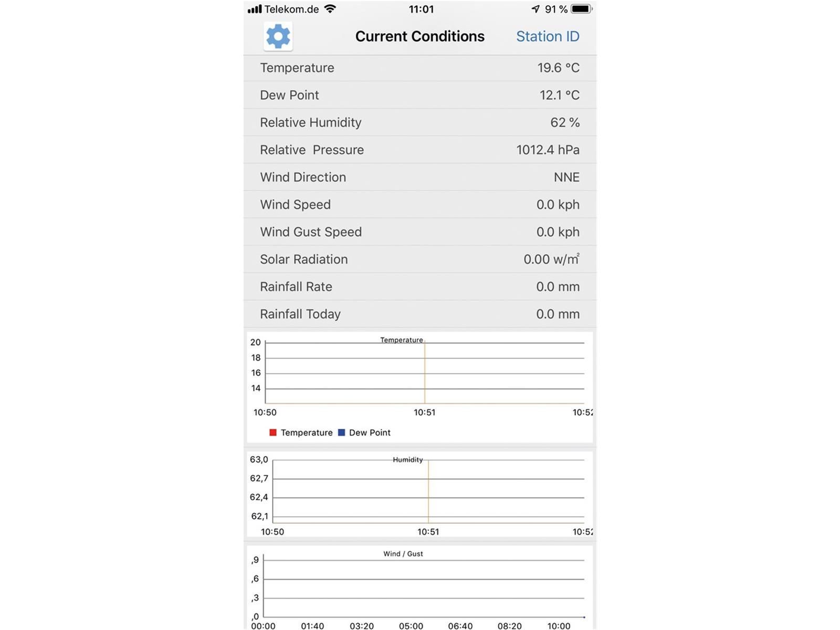Screen dimensions: 840x630
Task: Select the Dew Point row
Action: 420,95
